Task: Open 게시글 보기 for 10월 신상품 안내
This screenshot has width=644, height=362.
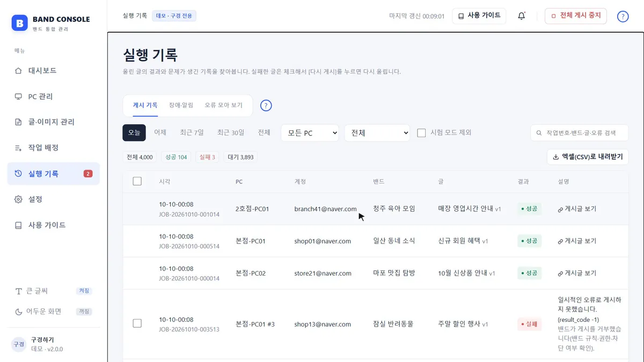Action: point(577,274)
